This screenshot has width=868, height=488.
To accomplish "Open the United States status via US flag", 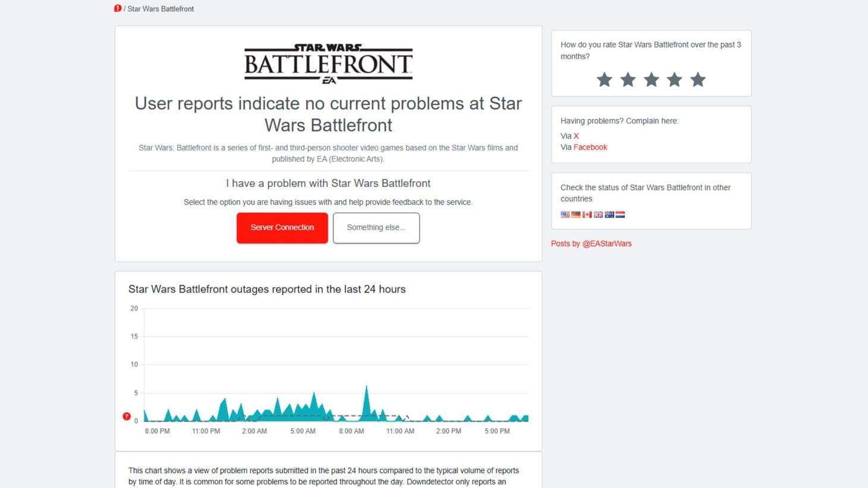I will click(565, 215).
